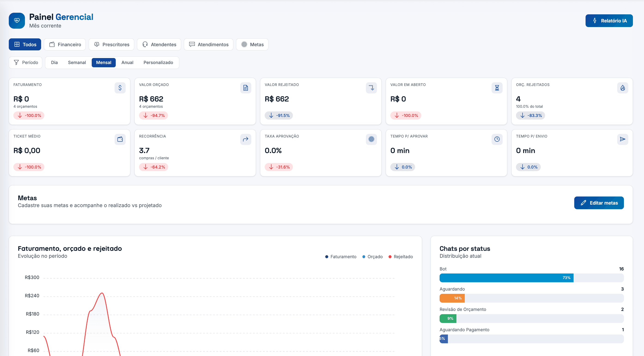Click the share arrow icon on Recorrência card
This screenshot has width=644, height=356.
pyautogui.click(x=246, y=139)
